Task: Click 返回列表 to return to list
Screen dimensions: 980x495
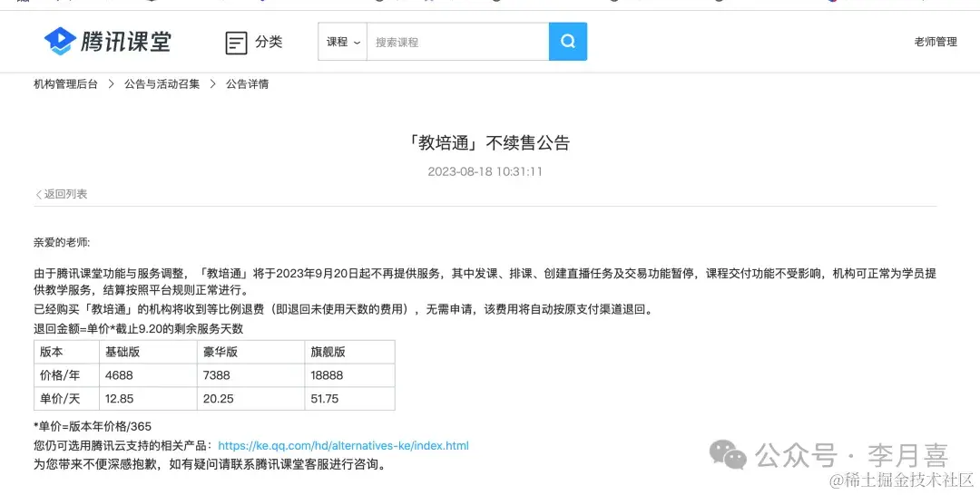Action: (x=62, y=194)
